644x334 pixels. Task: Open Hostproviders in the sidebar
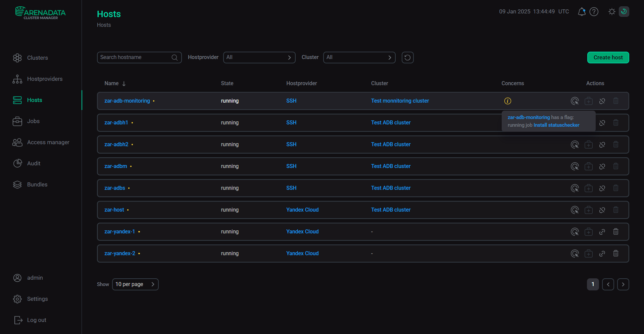38,79
